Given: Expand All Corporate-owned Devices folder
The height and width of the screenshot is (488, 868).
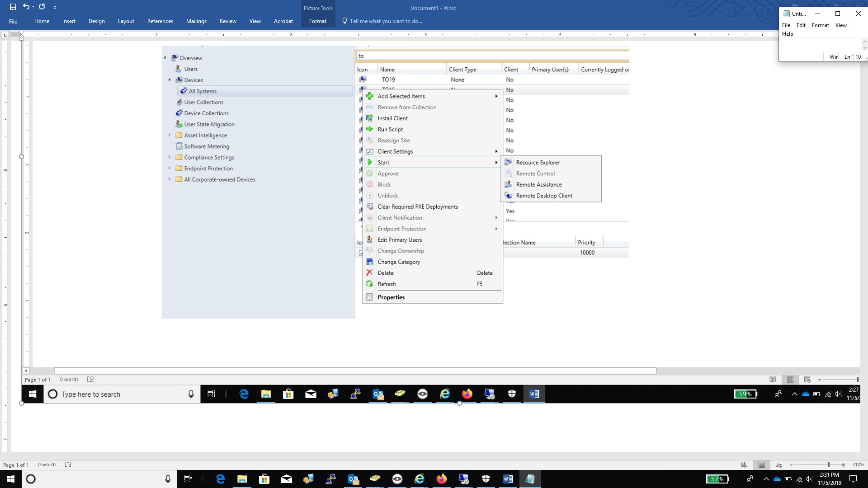Looking at the screenshot, I should 170,179.
